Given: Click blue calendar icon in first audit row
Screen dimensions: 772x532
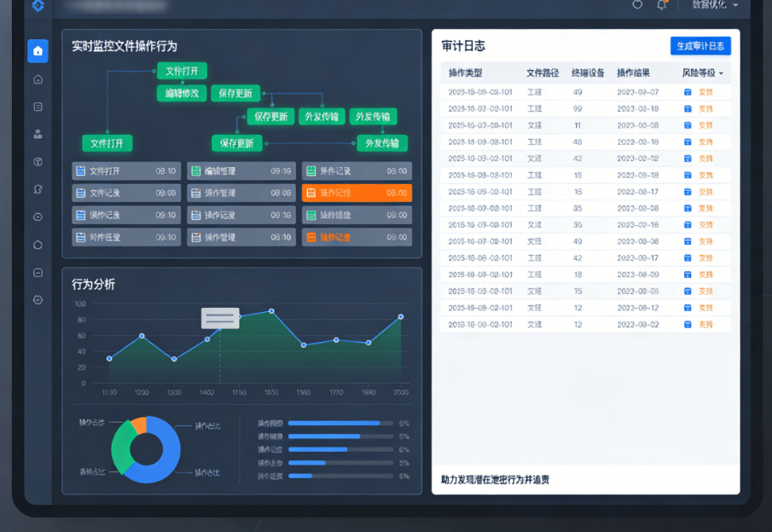Looking at the screenshot, I should (x=688, y=92).
